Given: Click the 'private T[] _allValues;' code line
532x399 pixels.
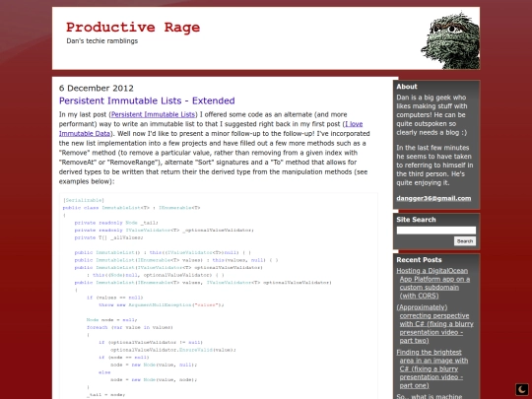Looking at the screenshot, I should [109, 237].
